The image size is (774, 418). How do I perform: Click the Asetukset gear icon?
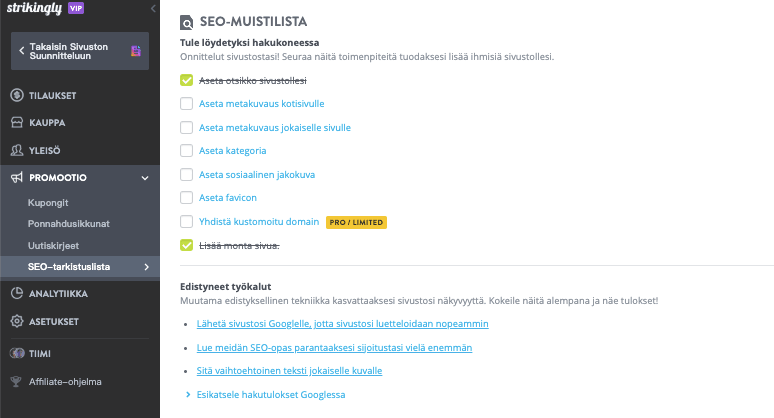pyautogui.click(x=16, y=321)
